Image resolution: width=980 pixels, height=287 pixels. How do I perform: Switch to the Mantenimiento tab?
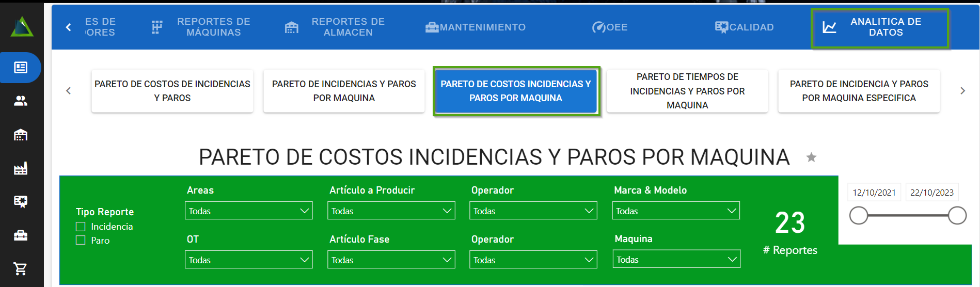[x=475, y=27]
